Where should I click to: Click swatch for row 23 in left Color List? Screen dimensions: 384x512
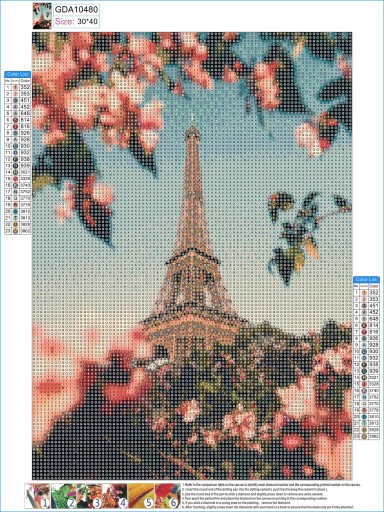15,231
